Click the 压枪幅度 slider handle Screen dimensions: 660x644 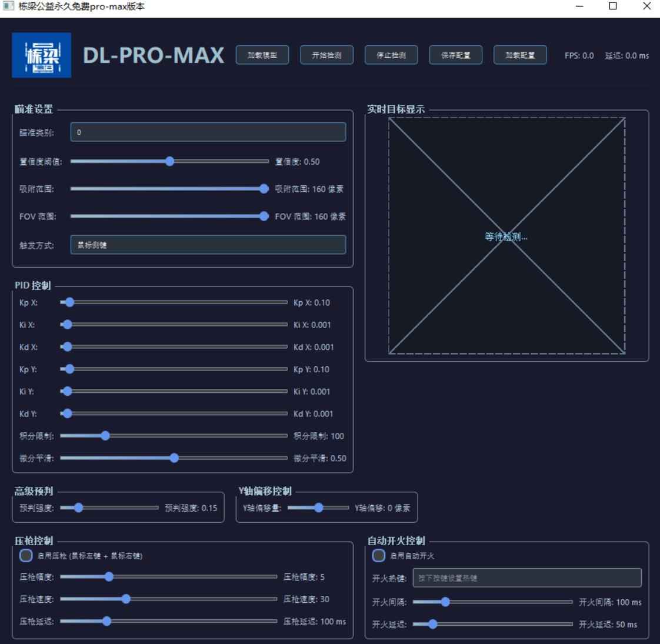click(x=109, y=577)
